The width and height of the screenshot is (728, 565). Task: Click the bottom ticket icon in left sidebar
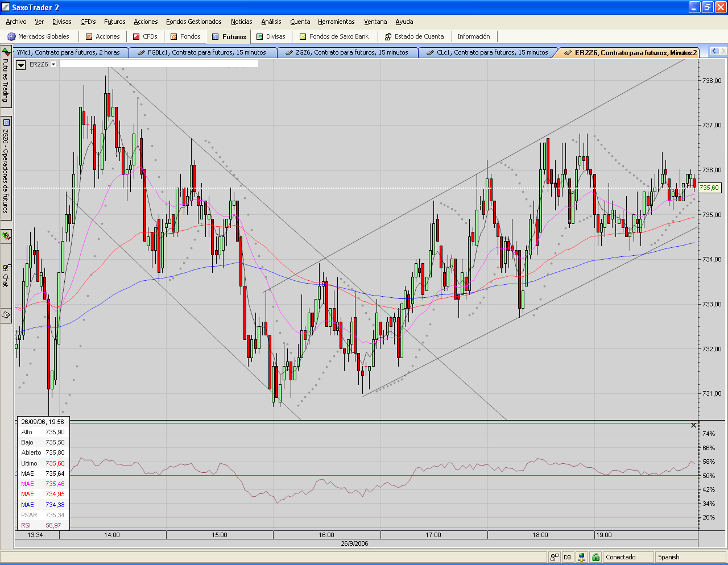point(6,314)
